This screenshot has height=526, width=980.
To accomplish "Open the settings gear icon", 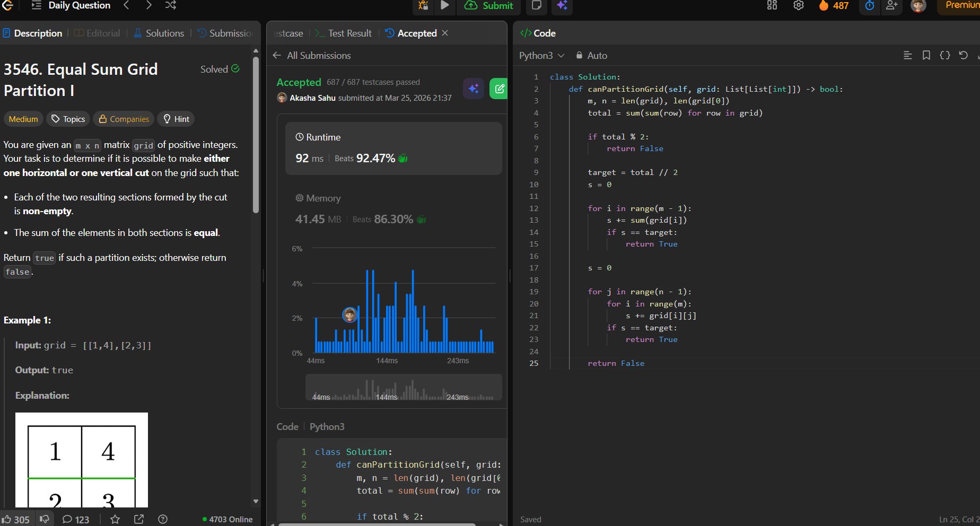I will [798, 5].
